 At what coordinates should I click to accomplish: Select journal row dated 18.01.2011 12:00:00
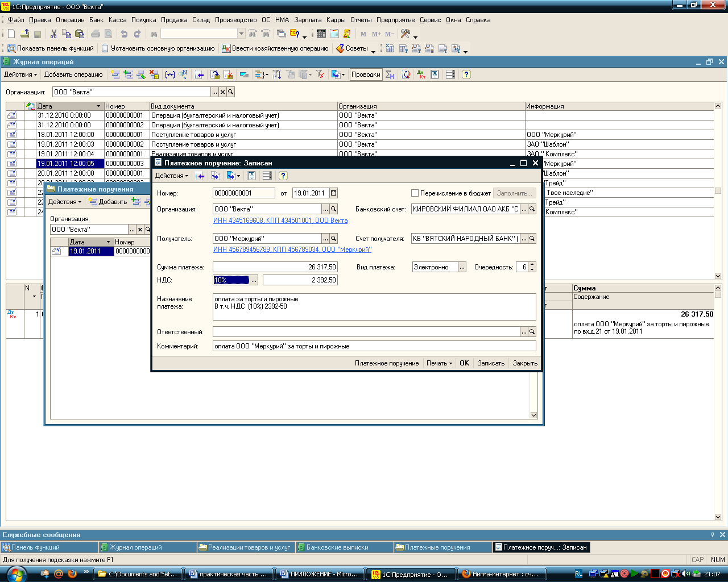pyautogui.click(x=359, y=135)
